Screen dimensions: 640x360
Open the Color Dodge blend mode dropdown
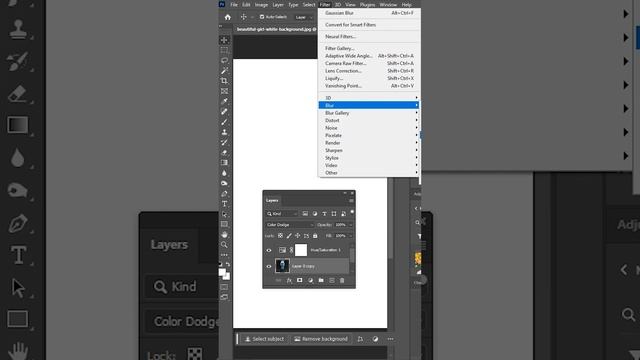click(x=290, y=225)
